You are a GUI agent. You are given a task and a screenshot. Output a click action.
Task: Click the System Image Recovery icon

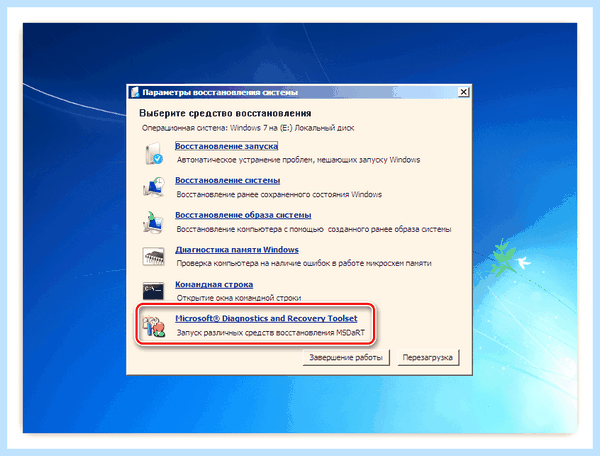click(153, 222)
